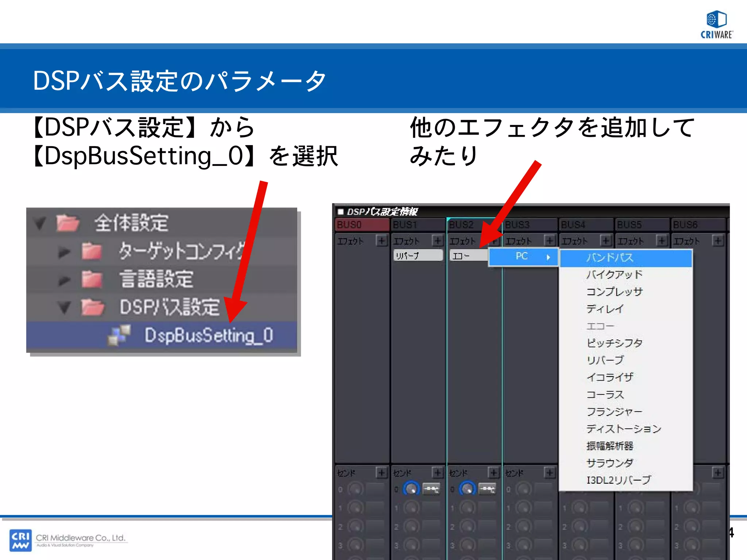Select the BUS2 header
Screen dimensions: 747x560
(x=475, y=225)
